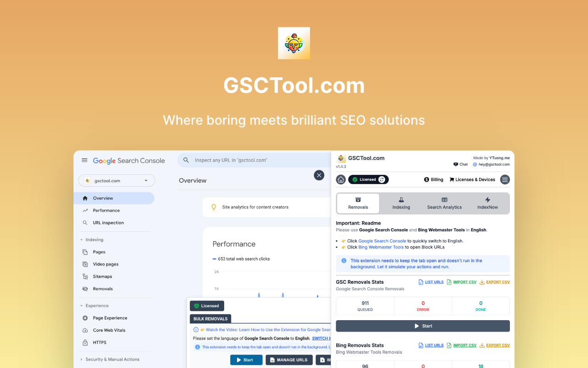Click the 0 DONE stat cell for GSC removals

481,306
